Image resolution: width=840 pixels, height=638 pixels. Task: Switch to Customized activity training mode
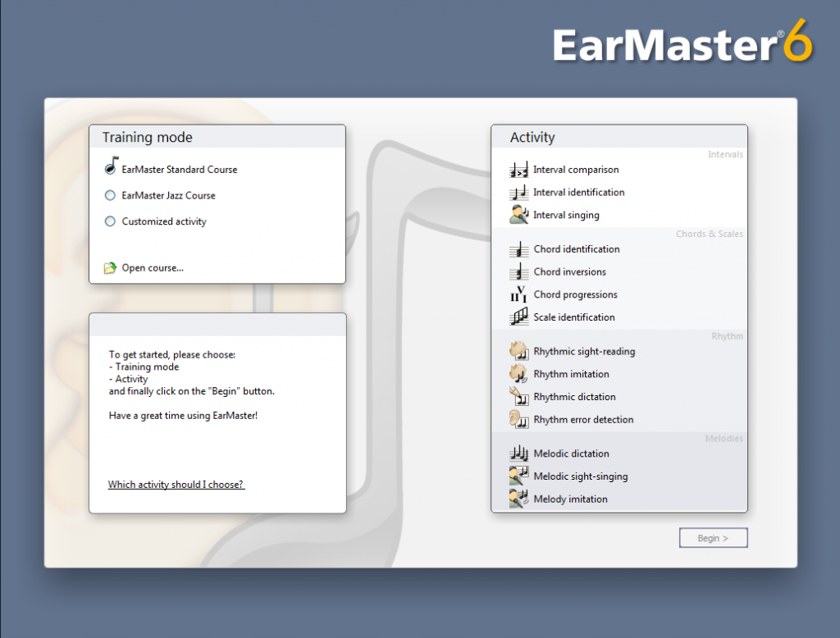click(x=111, y=221)
